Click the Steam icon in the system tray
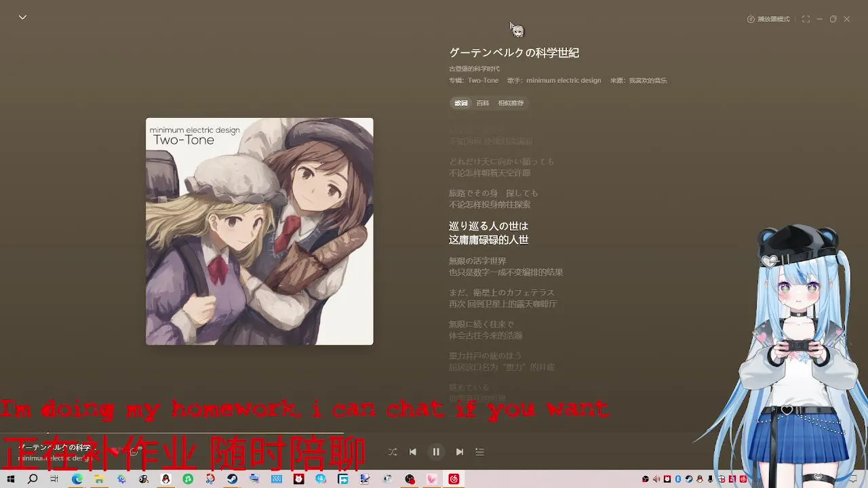868x488 pixels. click(689, 479)
